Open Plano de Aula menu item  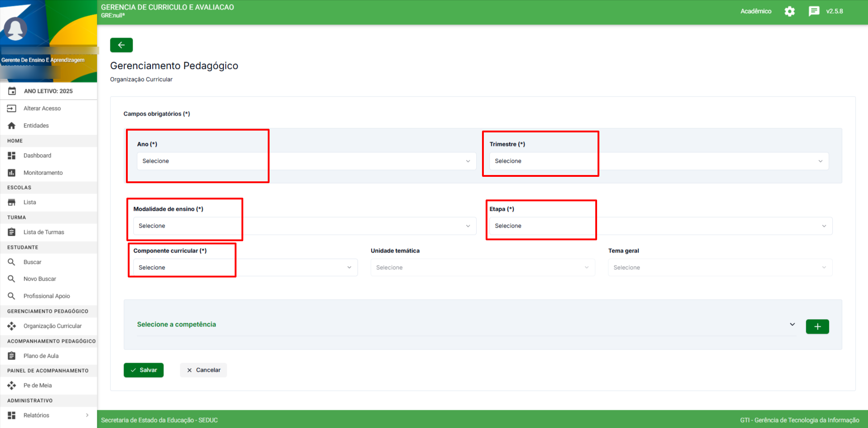(x=41, y=356)
